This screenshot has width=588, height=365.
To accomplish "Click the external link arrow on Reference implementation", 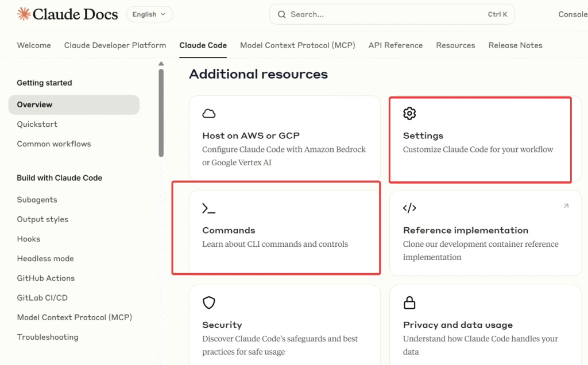I will pyautogui.click(x=566, y=206).
